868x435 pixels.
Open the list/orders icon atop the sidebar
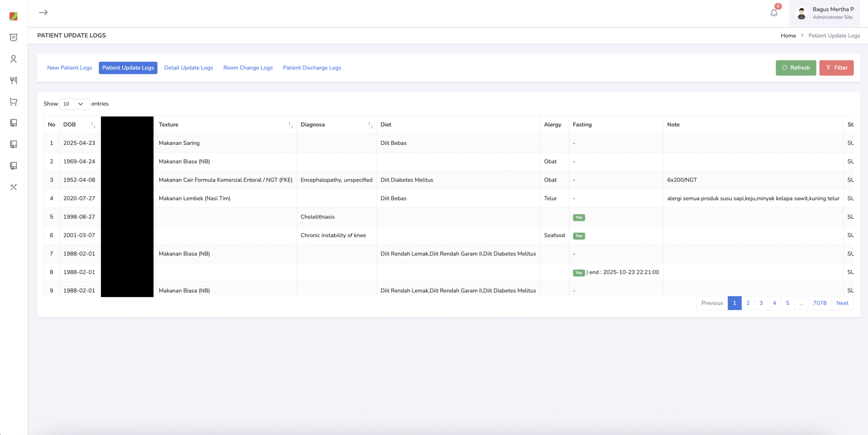point(14,38)
